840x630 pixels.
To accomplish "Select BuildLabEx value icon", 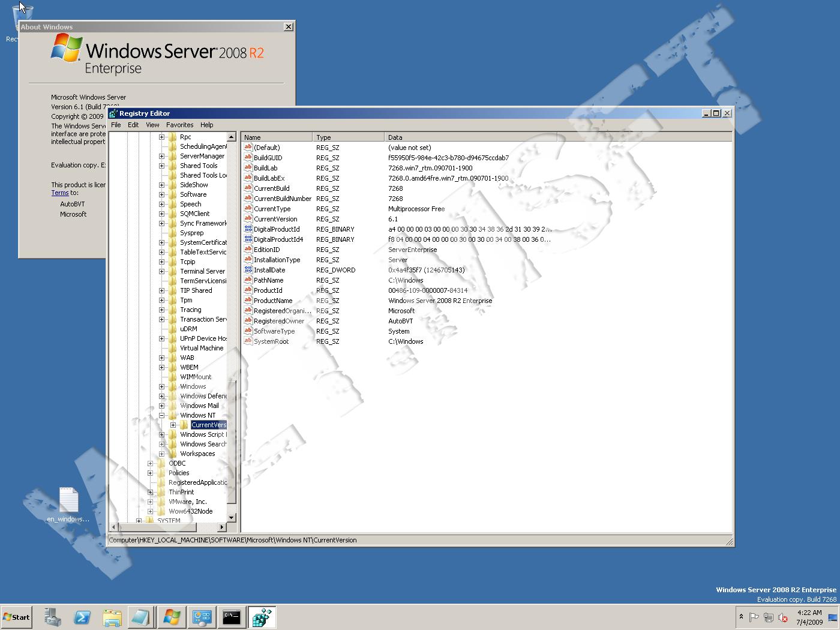I will click(248, 178).
